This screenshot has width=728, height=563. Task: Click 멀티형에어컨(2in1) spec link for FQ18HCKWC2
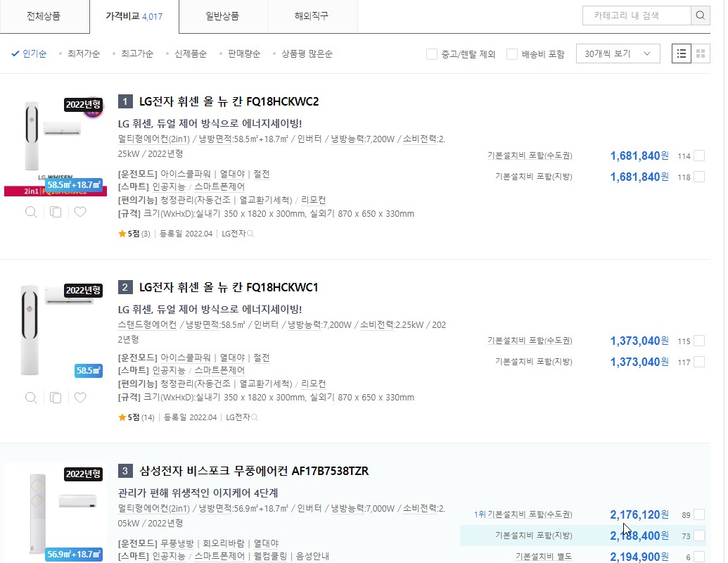click(x=154, y=139)
